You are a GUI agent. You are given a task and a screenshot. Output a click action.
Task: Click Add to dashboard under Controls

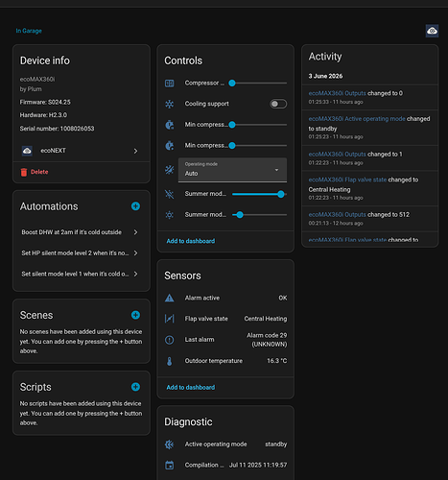(191, 241)
